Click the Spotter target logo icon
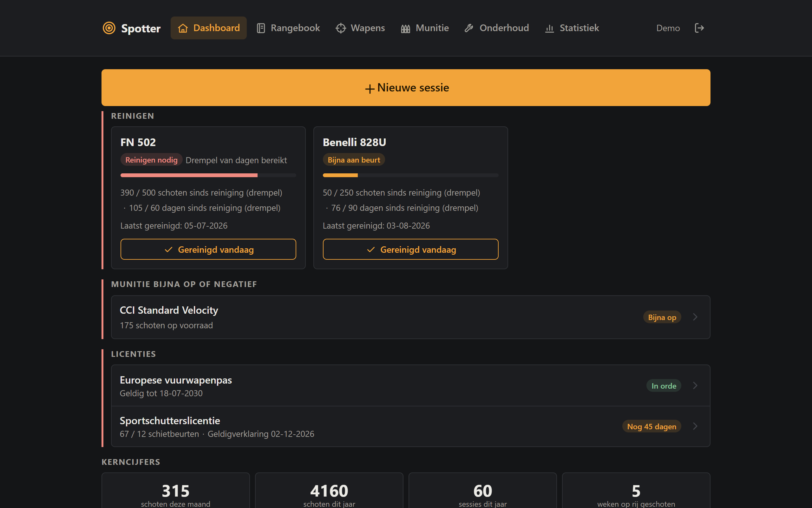Image resolution: width=812 pixels, height=508 pixels. tap(109, 28)
